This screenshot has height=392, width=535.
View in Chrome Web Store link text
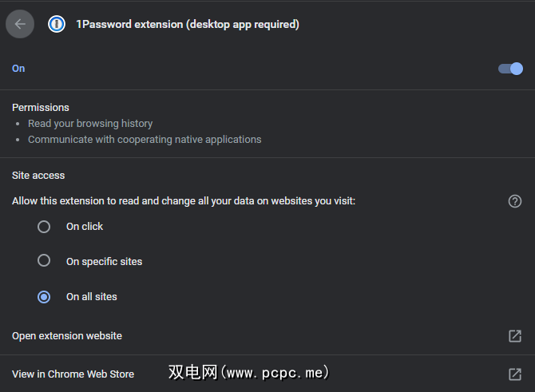[73, 374]
